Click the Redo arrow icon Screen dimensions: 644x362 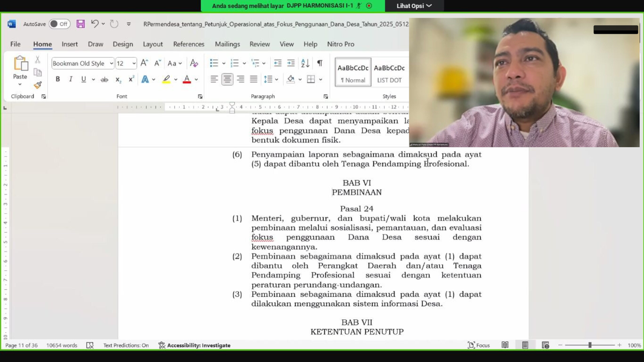point(114,24)
